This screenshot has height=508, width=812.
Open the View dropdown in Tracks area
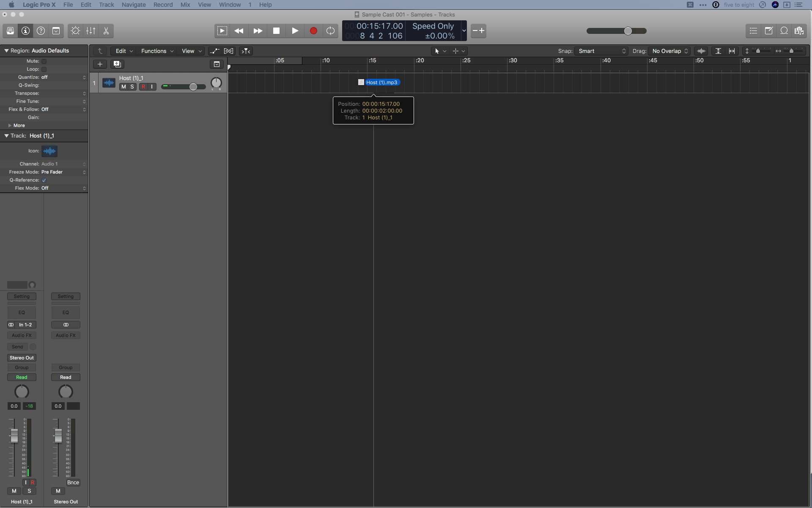point(192,51)
